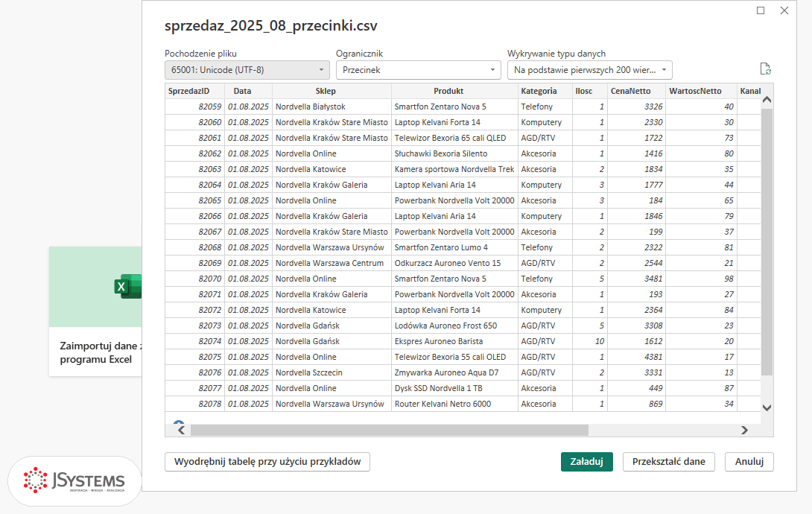Click the horizontal scroll right arrow
812x514 pixels.
tap(744, 430)
